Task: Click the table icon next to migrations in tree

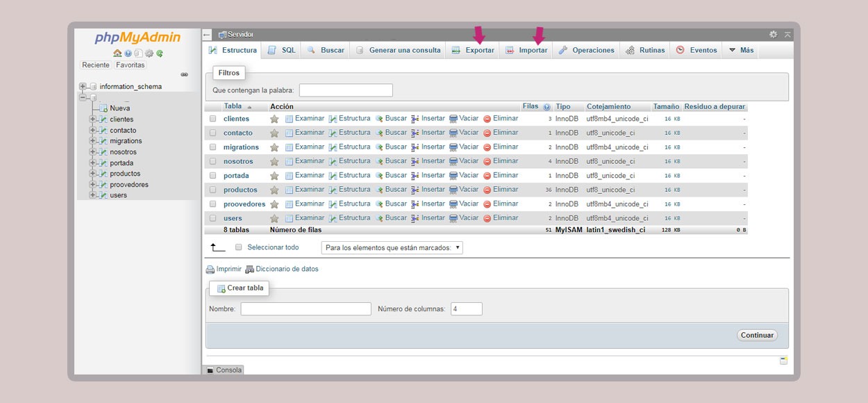Action: click(103, 141)
